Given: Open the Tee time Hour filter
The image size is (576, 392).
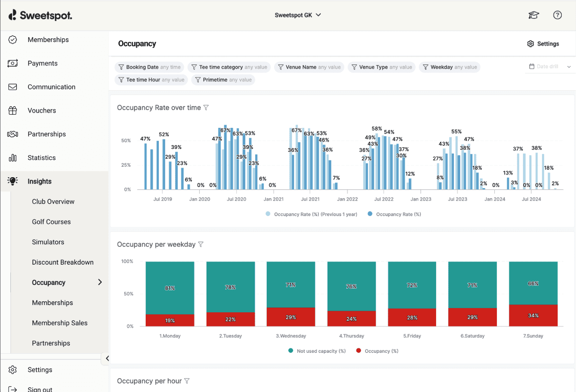Looking at the screenshot, I should (151, 80).
